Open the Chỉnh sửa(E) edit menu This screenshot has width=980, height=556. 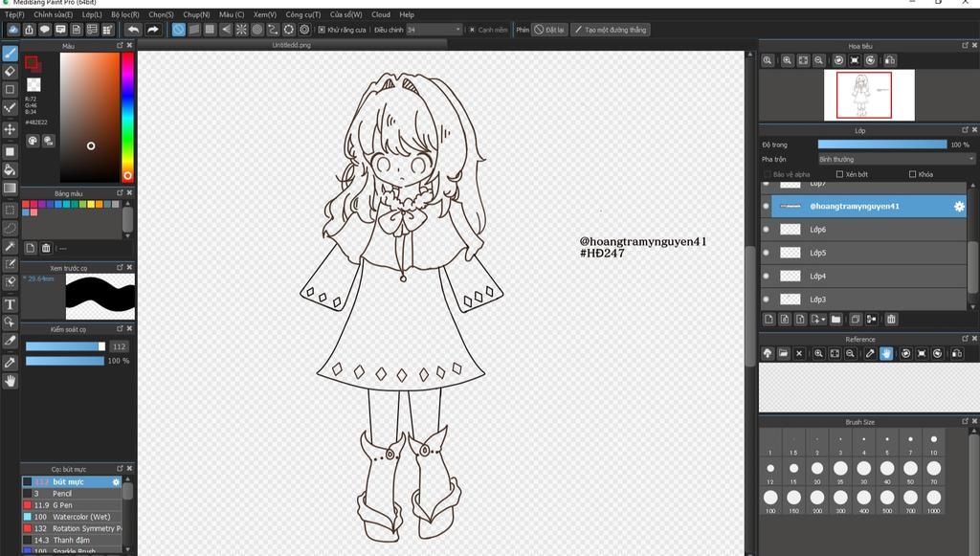click(x=54, y=14)
